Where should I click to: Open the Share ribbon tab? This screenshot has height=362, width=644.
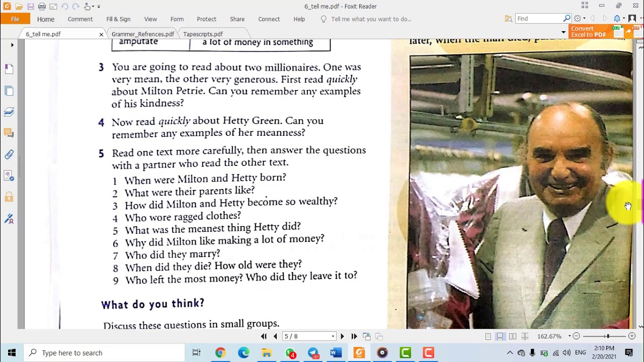tap(237, 19)
